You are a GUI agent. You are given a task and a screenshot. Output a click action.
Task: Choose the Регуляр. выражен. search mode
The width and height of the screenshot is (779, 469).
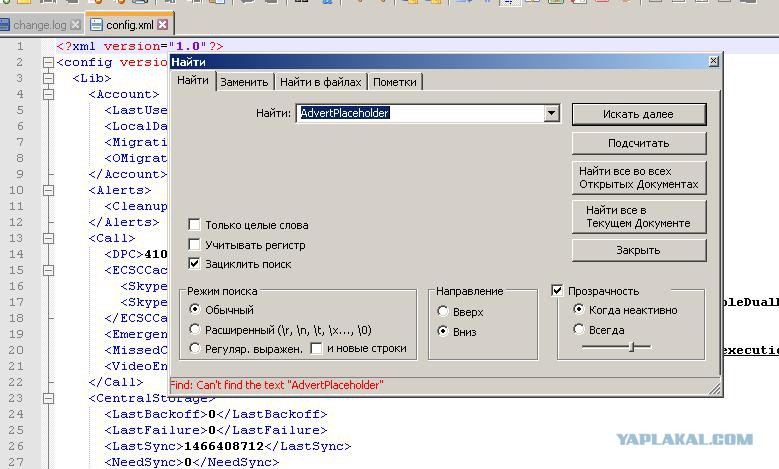(195, 348)
